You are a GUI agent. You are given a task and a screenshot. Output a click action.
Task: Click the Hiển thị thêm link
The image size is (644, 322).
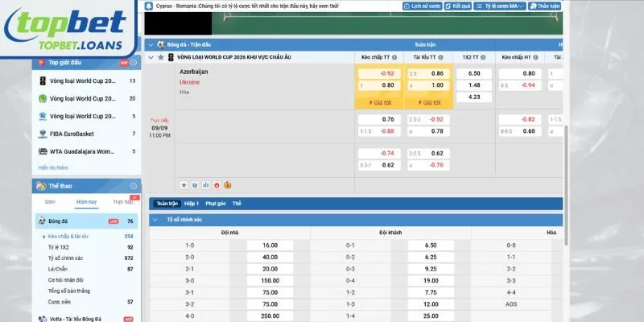[53, 167]
